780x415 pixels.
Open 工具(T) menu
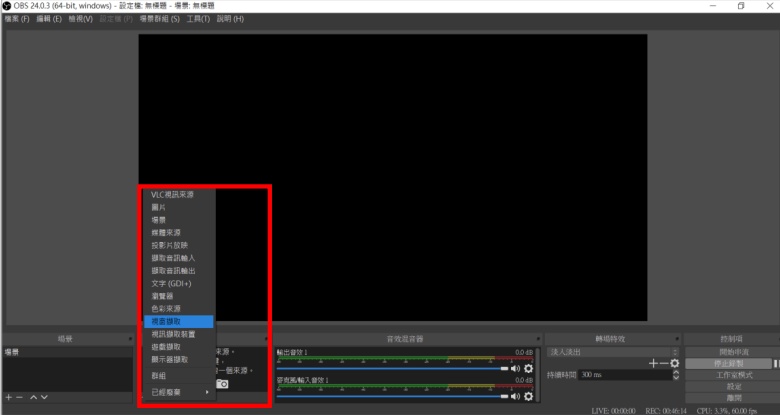[198, 19]
